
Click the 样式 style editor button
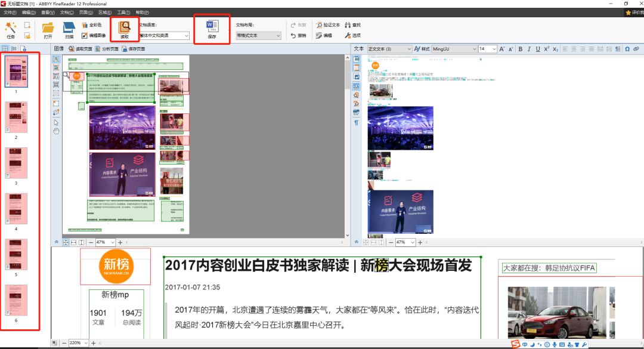(x=422, y=49)
